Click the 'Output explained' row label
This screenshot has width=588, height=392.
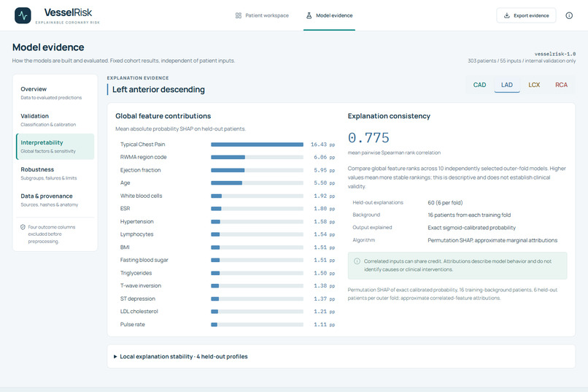click(372, 227)
